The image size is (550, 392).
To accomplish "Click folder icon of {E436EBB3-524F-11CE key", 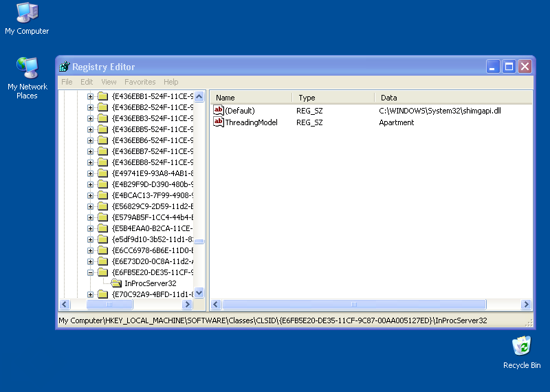I will (x=102, y=118).
